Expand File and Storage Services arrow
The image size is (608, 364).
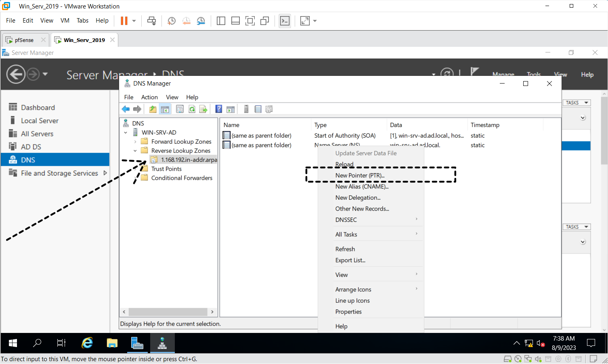[x=105, y=173]
